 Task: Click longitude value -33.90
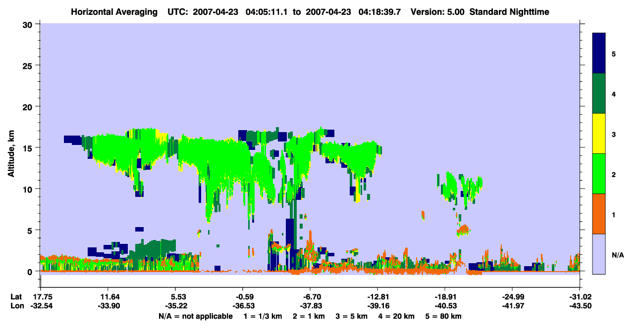[x=108, y=306]
